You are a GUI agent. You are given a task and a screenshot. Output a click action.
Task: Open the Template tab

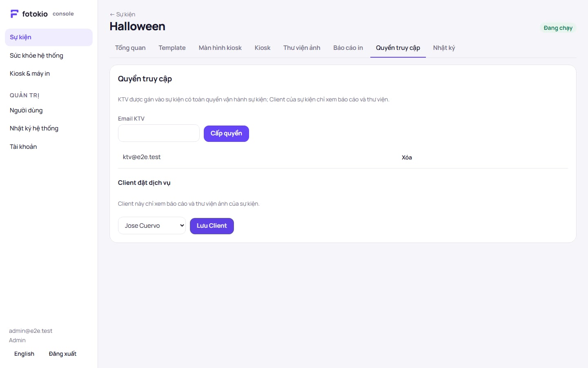[172, 48]
